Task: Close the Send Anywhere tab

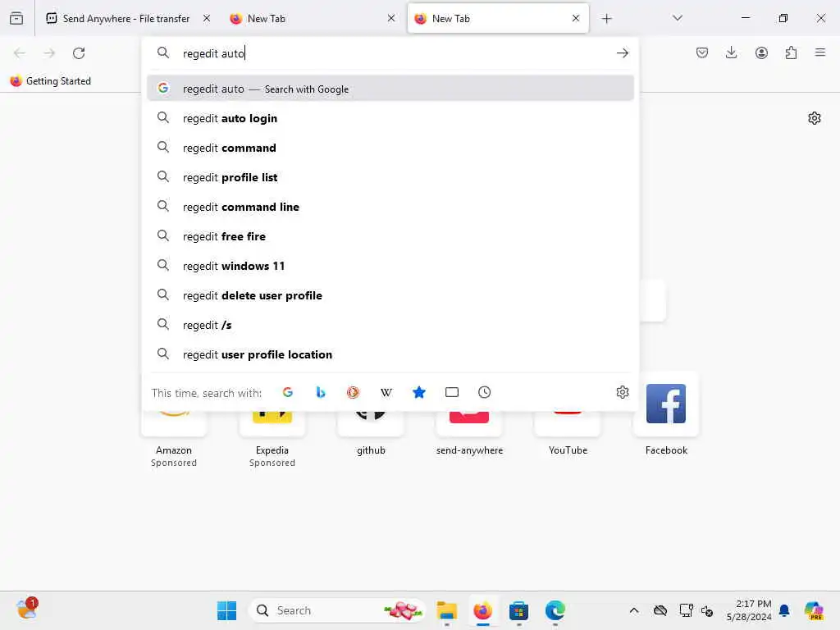Action: point(207,18)
